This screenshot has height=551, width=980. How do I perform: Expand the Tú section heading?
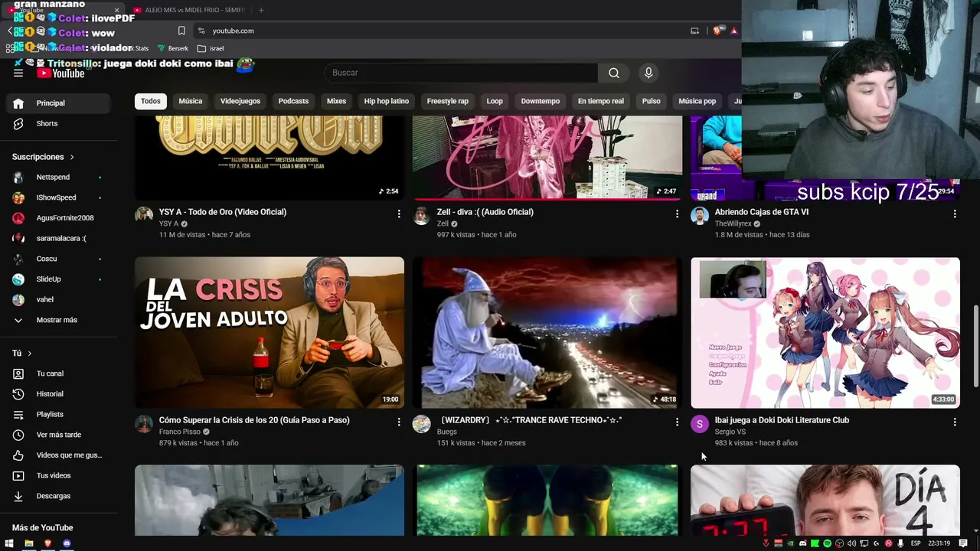[22, 354]
